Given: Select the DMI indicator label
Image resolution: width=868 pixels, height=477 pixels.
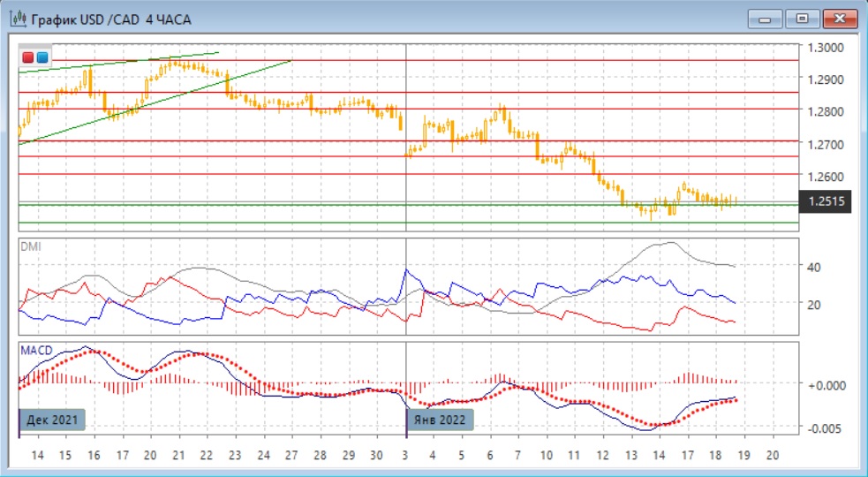Looking at the screenshot, I should [30, 247].
